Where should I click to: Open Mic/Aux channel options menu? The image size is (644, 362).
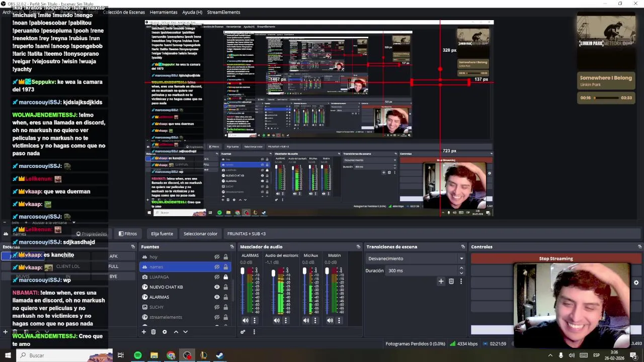coord(316,320)
